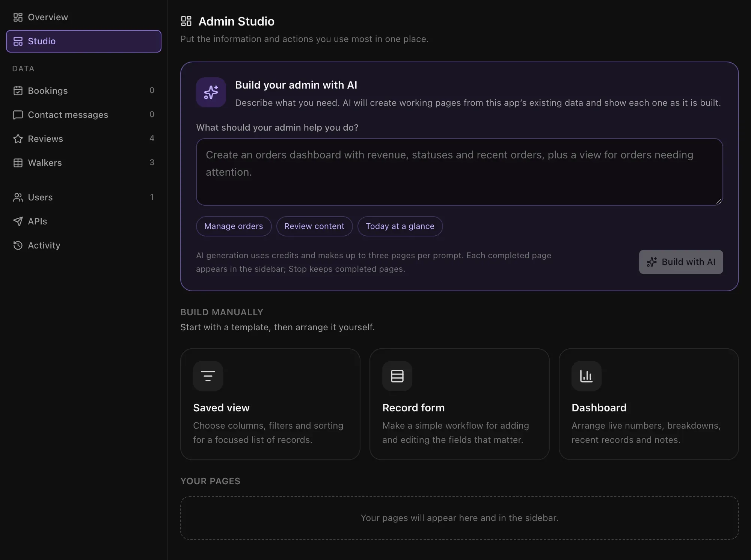
Task: Click the Manage orders suggestion chip
Action: pos(234,226)
